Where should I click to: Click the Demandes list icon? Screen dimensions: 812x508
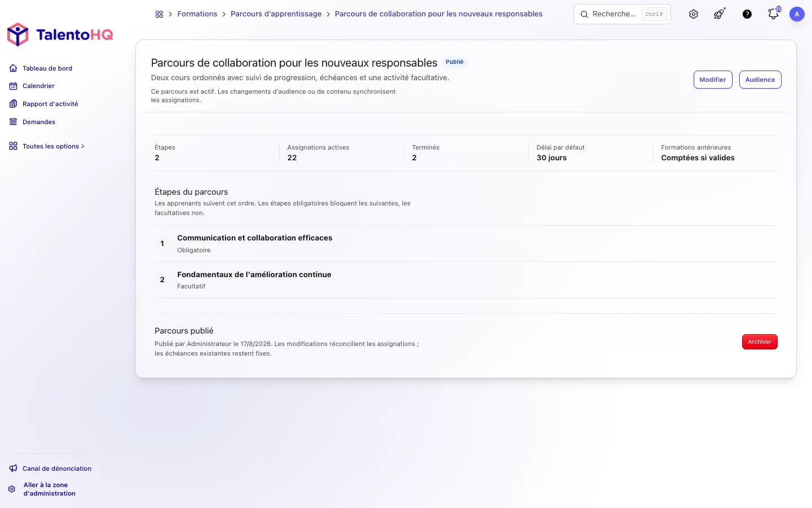pos(13,122)
